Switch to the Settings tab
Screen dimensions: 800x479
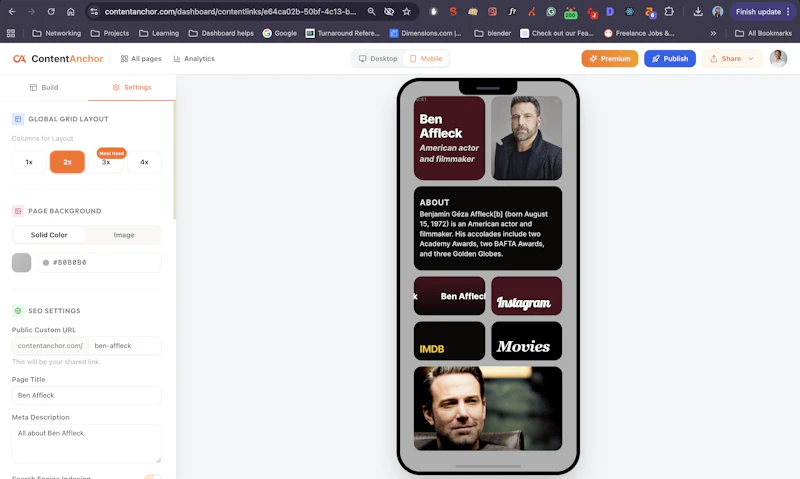(132, 87)
